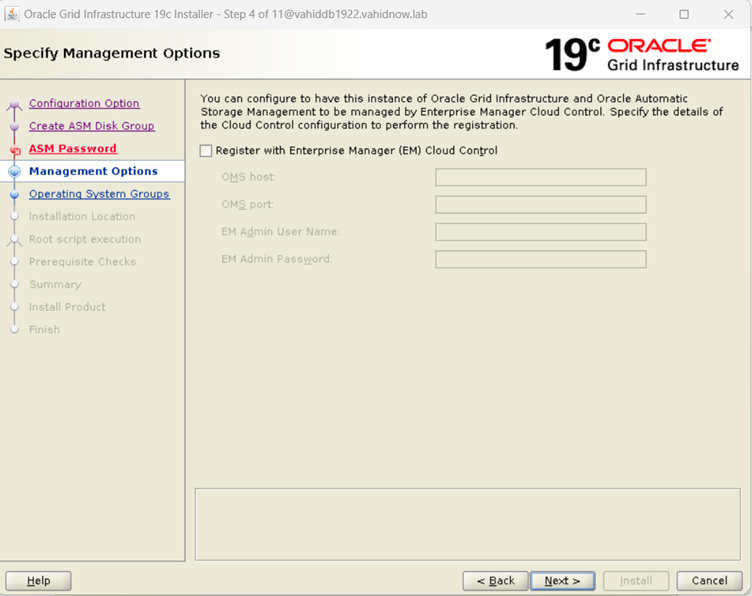
Task: Jump to Operating System Groups step
Action: coord(99,194)
